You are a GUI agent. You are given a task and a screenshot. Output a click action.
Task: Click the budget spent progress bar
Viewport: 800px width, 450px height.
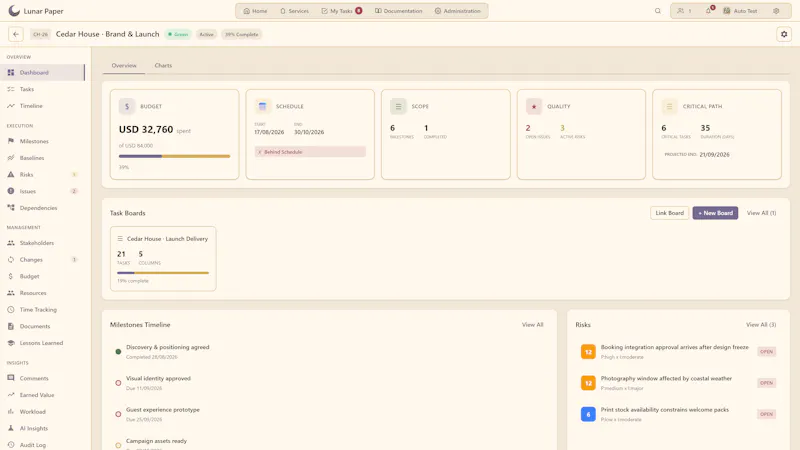pos(174,156)
